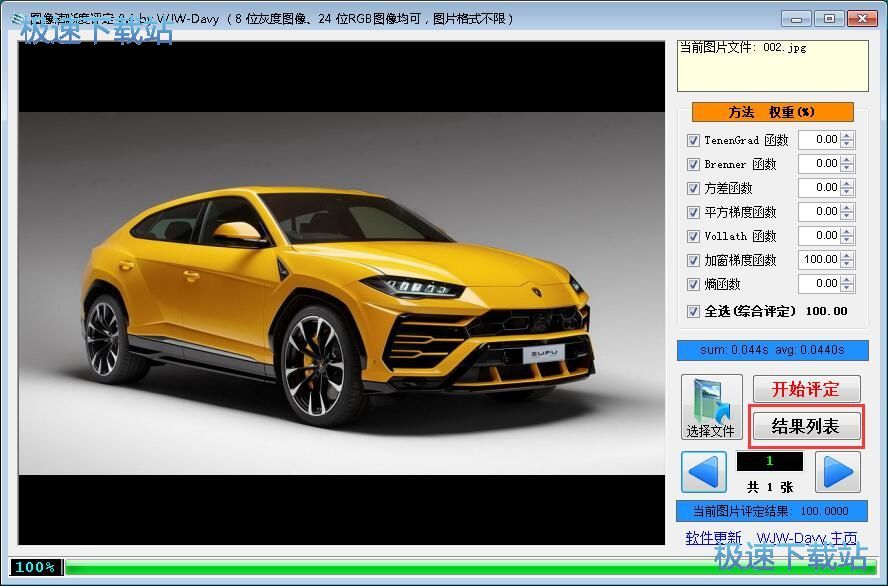Click the 共 1 张 count label
This screenshot has width=888, height=586.
[770, 487]
